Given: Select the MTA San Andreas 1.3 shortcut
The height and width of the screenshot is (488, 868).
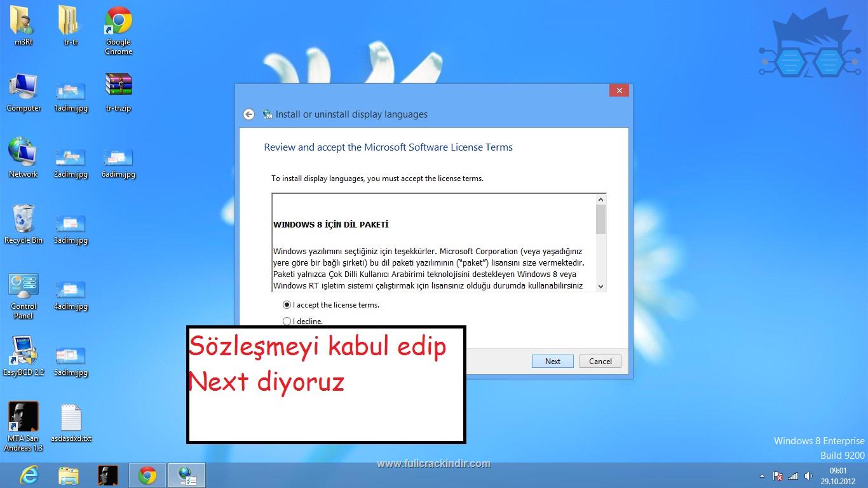Looking at the screenshot, I should (24, 426).
